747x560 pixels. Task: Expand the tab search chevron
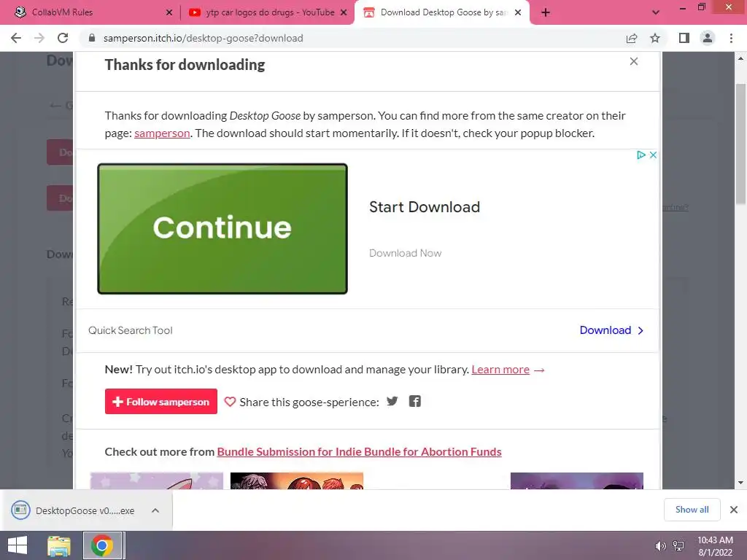tap(656, 13)
